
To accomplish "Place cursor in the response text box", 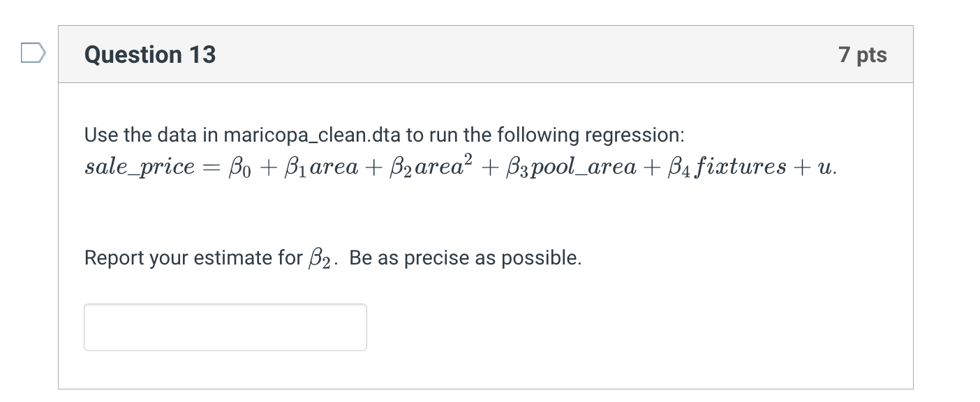I will pos(225,327).
